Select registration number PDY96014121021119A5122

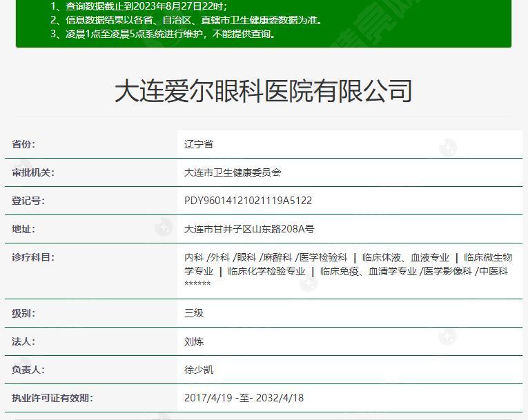coord(248,201)
